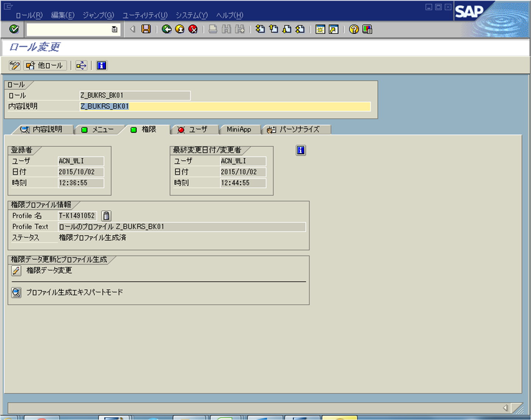
Task: Click the green Back arrow icon
Action: click(167, 29)
